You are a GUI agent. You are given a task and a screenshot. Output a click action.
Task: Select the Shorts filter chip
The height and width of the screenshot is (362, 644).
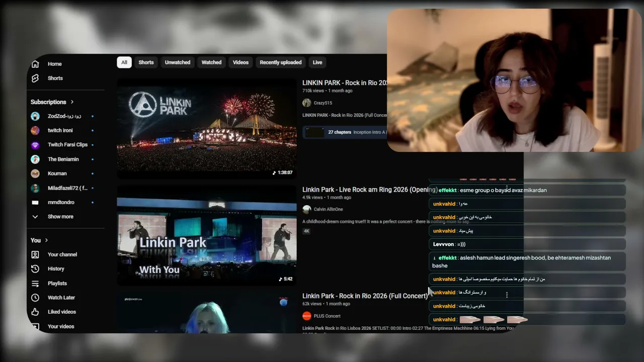click(x=146, y=62)
